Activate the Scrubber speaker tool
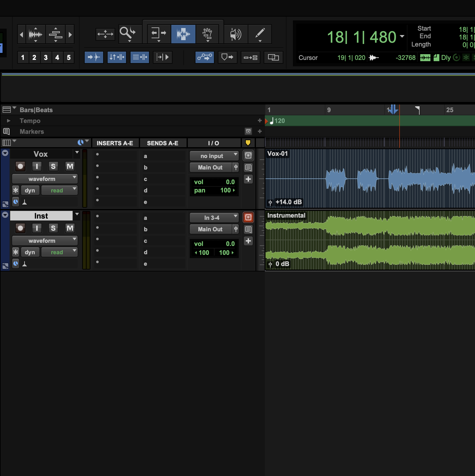The width and height of the screenshot is (475, 476). point(236,34)
